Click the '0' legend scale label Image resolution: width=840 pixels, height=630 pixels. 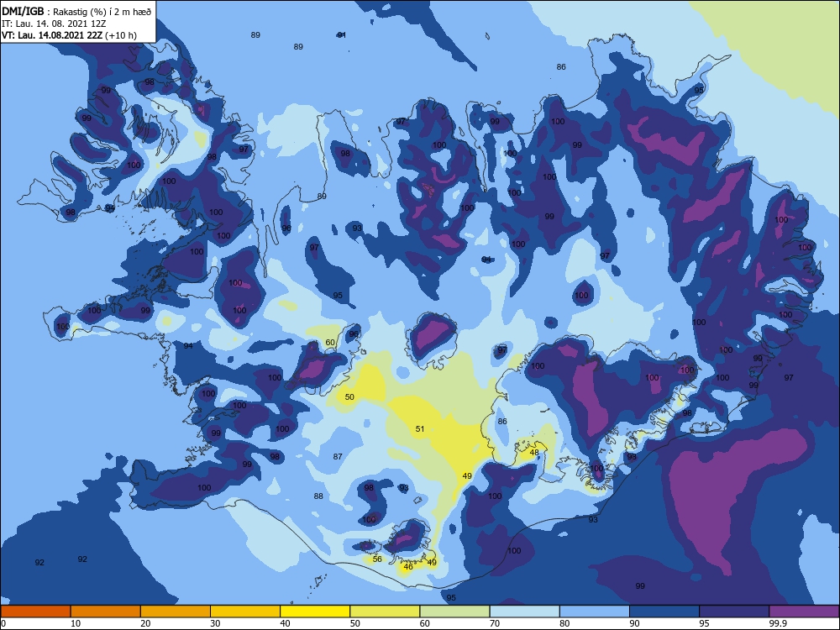click(3, 623)
